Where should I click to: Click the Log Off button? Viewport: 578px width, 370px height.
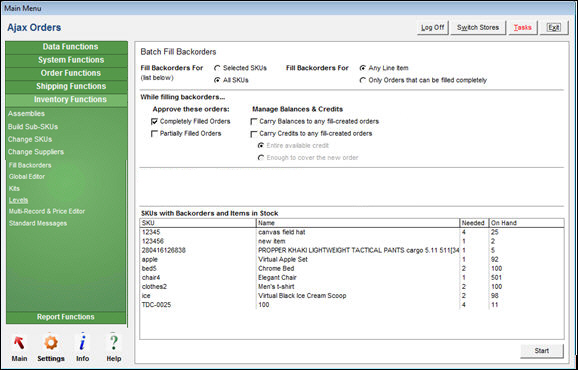[x=432, y=28]
